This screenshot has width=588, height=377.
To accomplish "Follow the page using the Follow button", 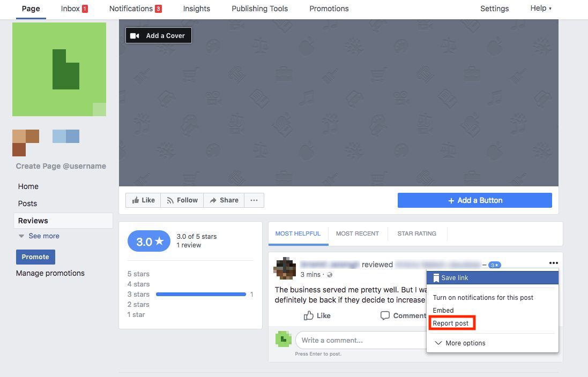I will pos(182,200).
